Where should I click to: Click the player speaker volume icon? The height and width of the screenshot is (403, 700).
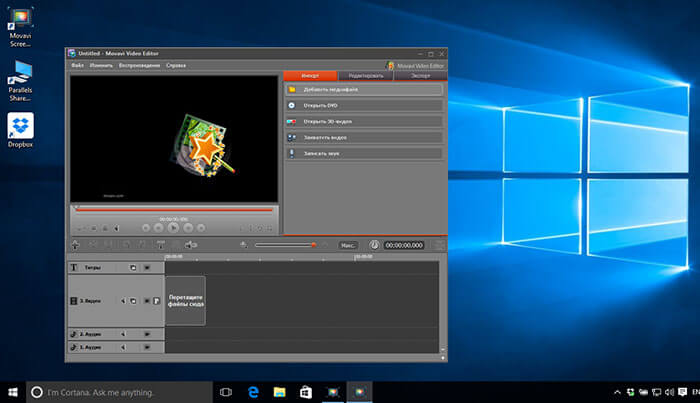[117, 228]
